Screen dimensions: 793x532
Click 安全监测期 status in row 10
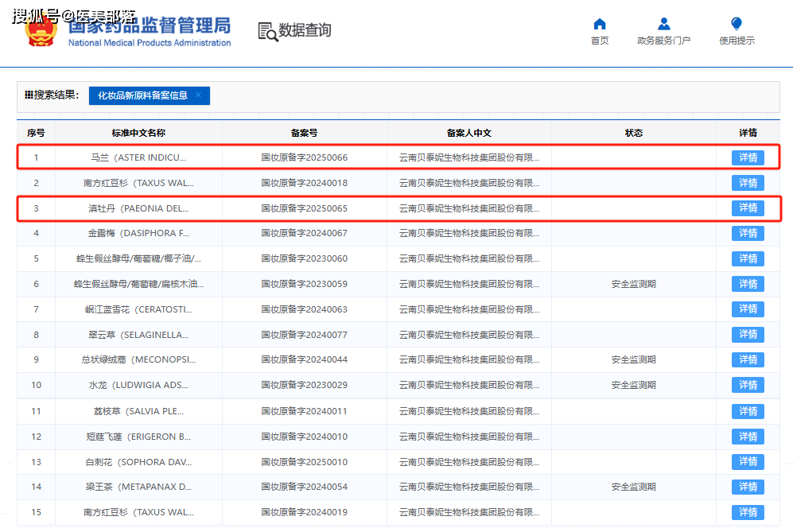634,385
